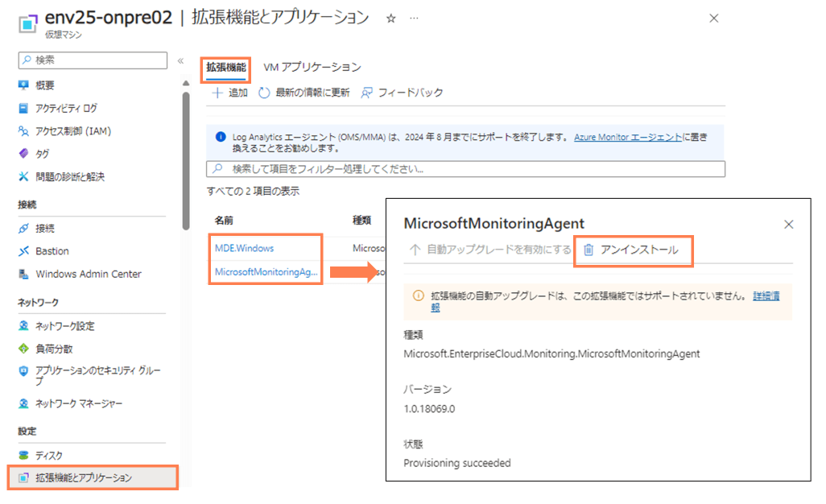Click the 概要 monitor icon
Image resolution: width=826 pixels, height=504 pixels.
23,85
